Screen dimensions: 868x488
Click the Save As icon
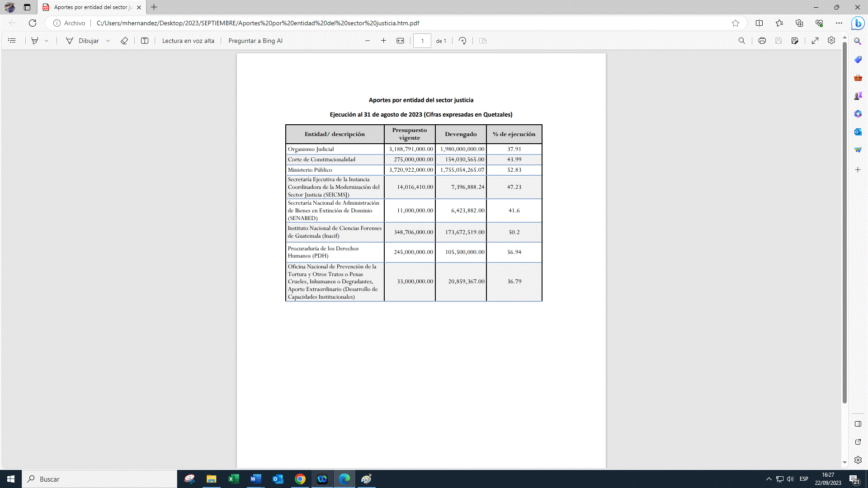pos(795,41)
